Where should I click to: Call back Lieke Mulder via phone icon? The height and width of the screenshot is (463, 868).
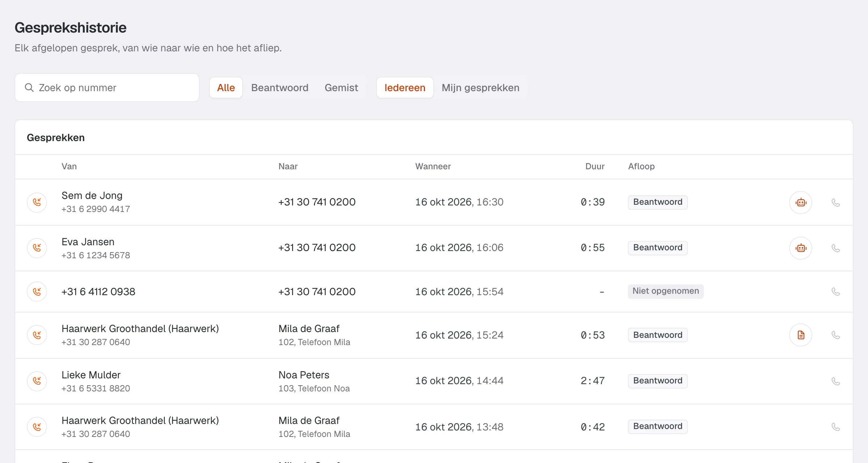point(835,381)
